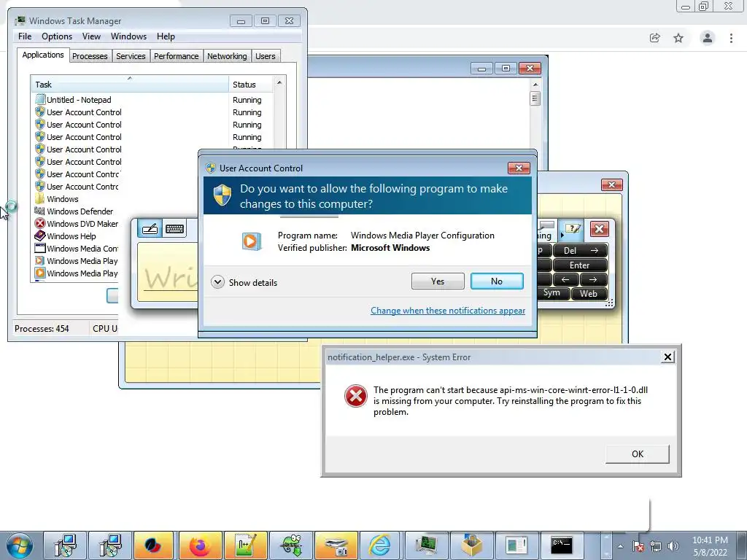The image size is (747, 560).
Task: Click the scroll thumb in the window behind
Action: click(535, 98)
